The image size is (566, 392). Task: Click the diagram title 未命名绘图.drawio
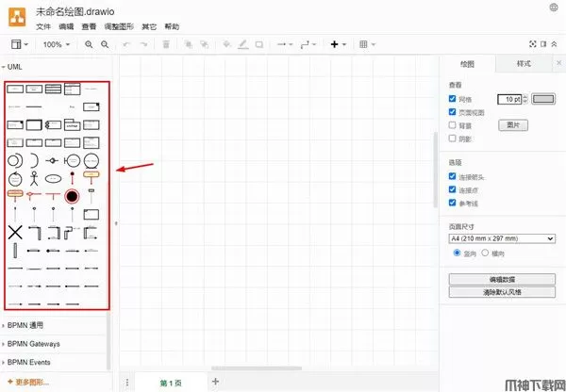(x=75, y=11)
